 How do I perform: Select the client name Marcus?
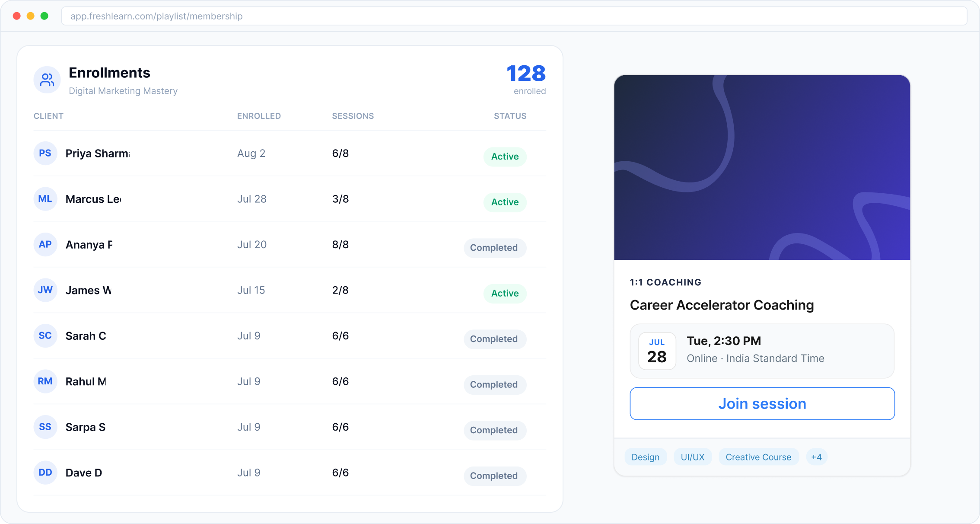click(93, 199)
